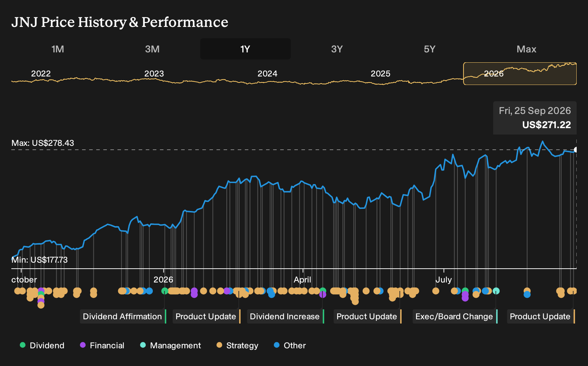Jump to 2024 in the overview timeline
This screenshot has height=366, width=588.
click(x=267, y=74)
